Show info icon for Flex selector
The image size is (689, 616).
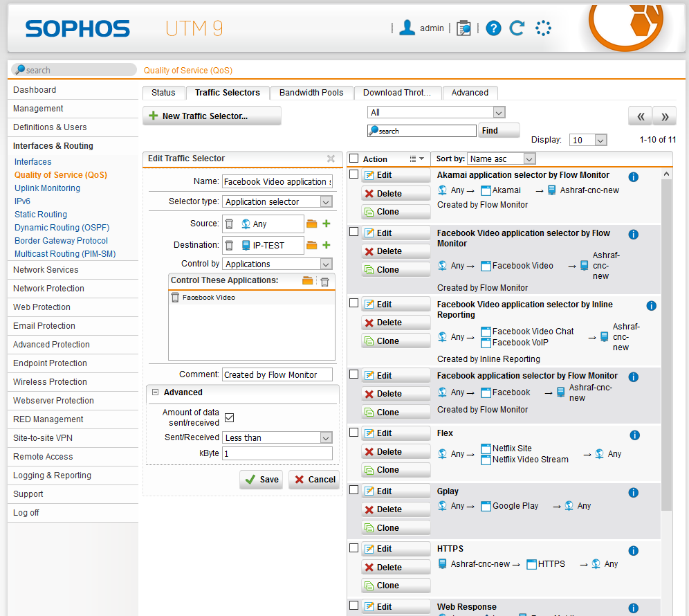tap(634, 435)
